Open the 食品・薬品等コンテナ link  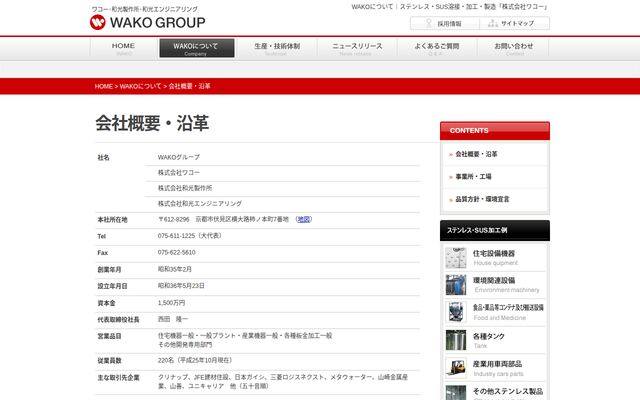coord(508,312)
